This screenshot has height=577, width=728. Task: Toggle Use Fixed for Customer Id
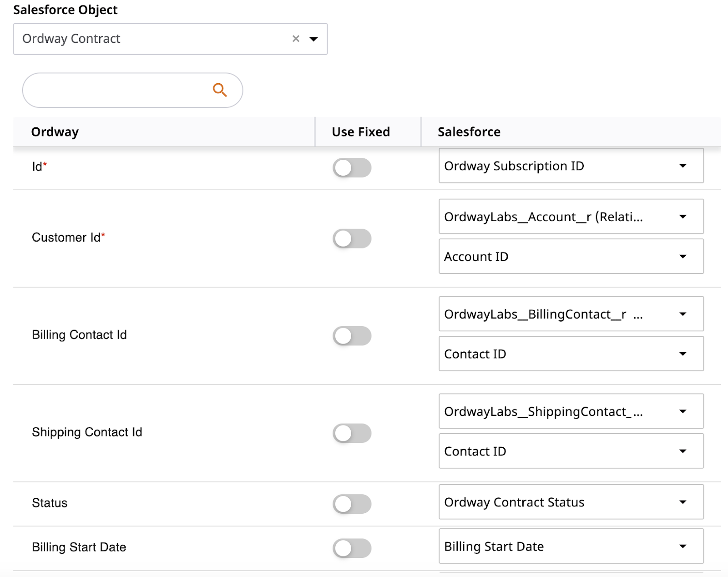pos(352,238)
